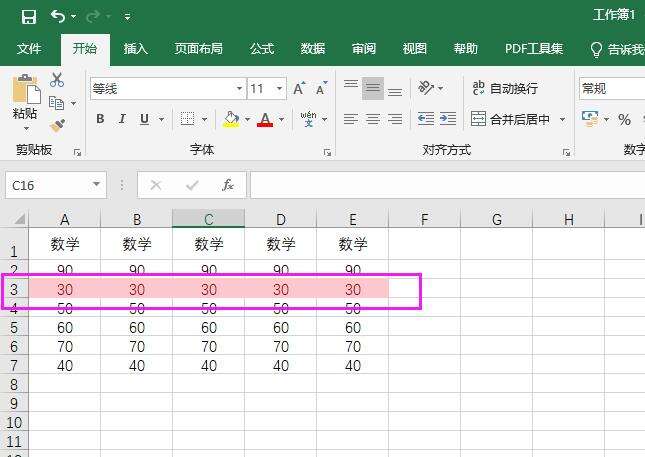
Task: Toggle Center horizontal alignment
Action: pos(373,119)
